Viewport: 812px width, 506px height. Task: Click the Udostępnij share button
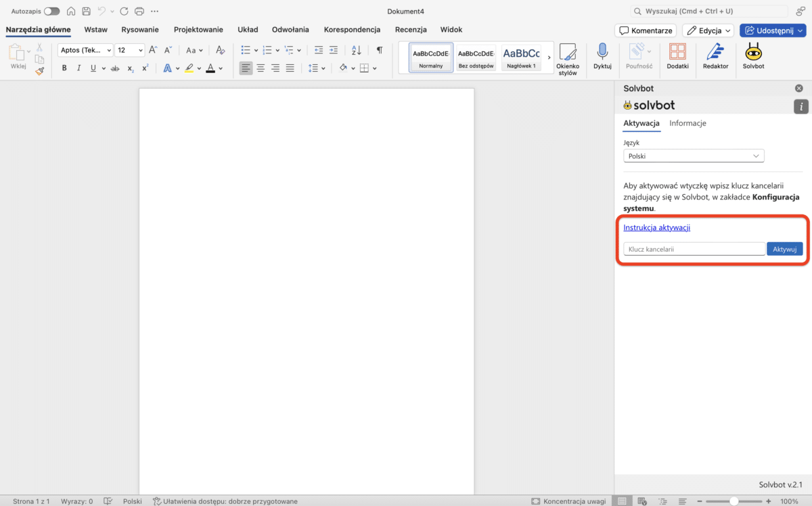click(x=773, y=30)
